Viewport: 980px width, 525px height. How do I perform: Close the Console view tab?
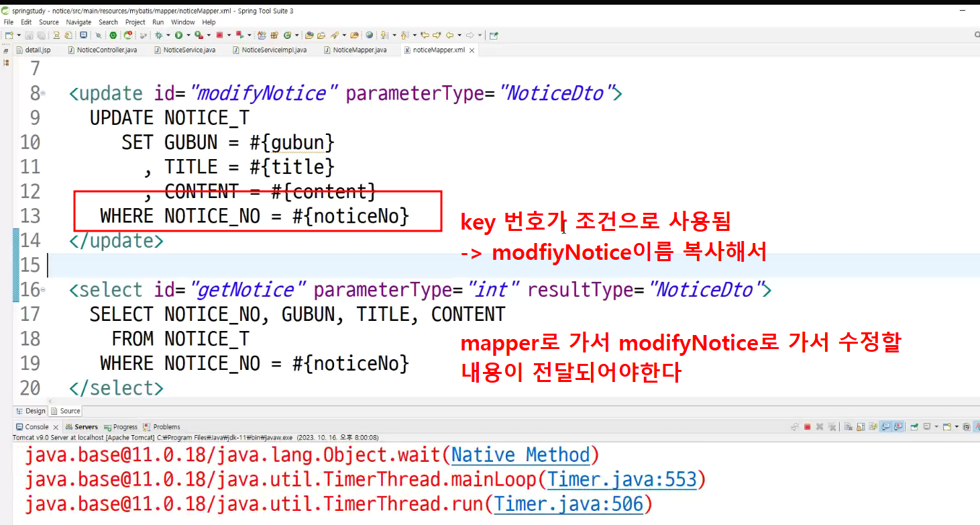[56, 427]
